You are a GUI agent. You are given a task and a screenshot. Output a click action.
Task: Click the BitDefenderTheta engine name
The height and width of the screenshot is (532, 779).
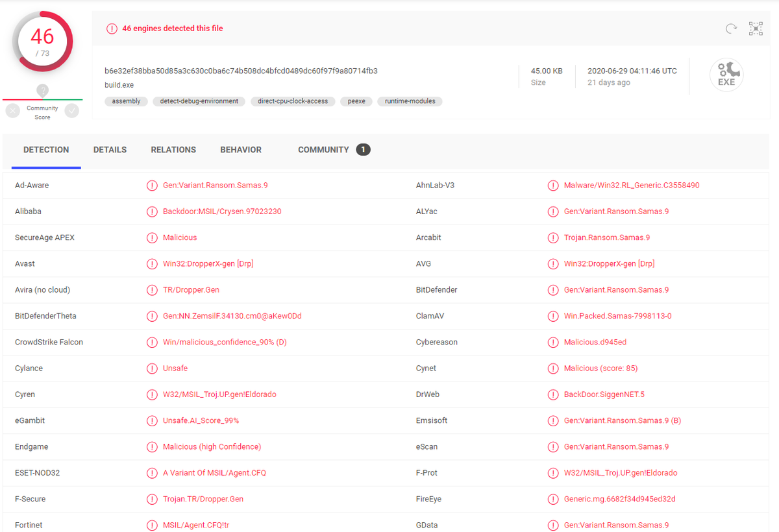[x=45, y=316]
